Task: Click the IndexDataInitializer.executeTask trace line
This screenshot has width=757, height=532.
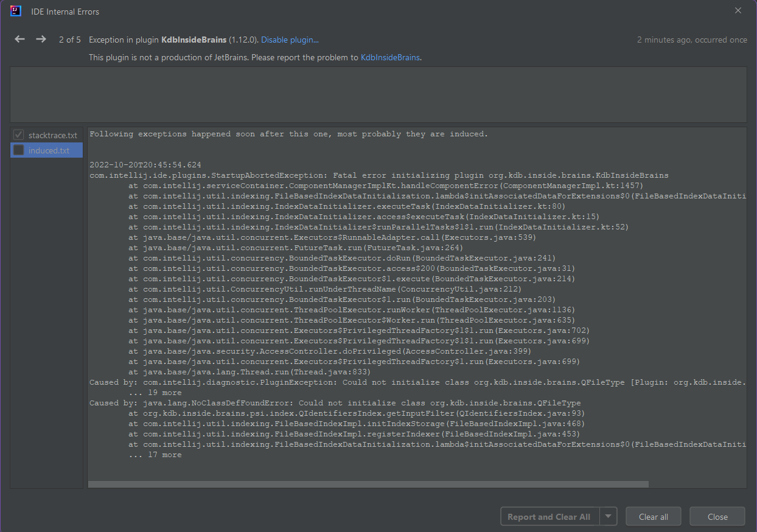Action: [x=347, y=206]
